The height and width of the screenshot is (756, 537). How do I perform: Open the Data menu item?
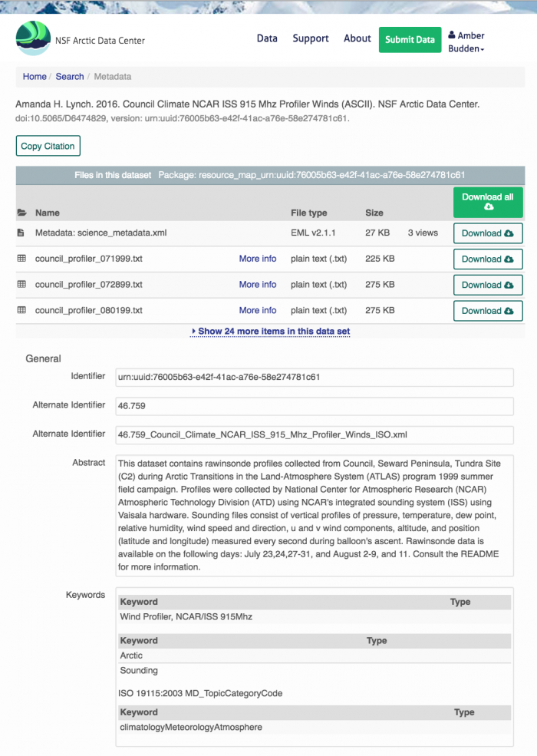point(267,38)
